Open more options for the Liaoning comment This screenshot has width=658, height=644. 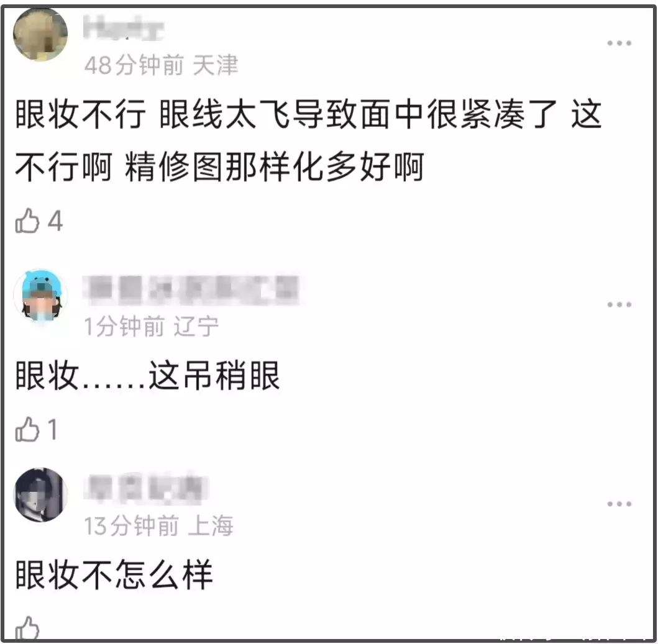[x=619, y=304]
